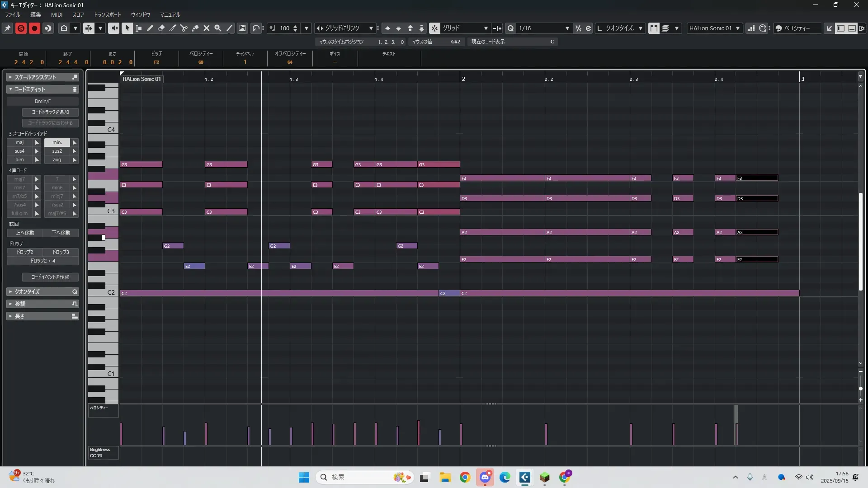Select the Draw pencil tool
The width and height of the screenshot is (868, 488).
(x=150, y=28)
